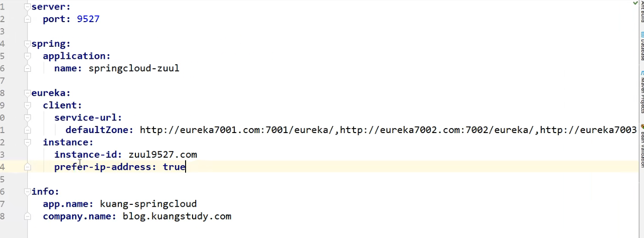Viewport: 644px width, 238px height.
Task: Collapse the info block fold marker
Action: pos(27,192)
